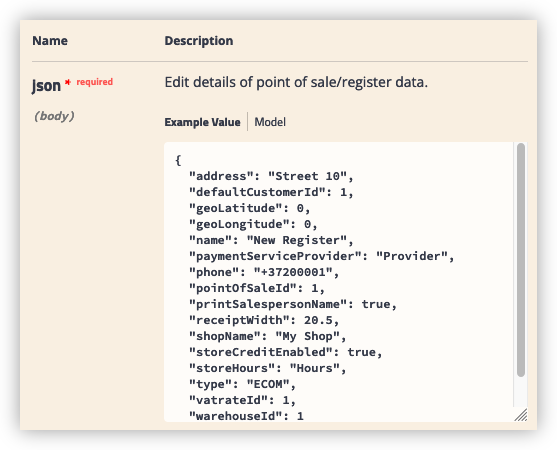
Task: Click the "geoLongitude": 0 line
Action: 253,224
